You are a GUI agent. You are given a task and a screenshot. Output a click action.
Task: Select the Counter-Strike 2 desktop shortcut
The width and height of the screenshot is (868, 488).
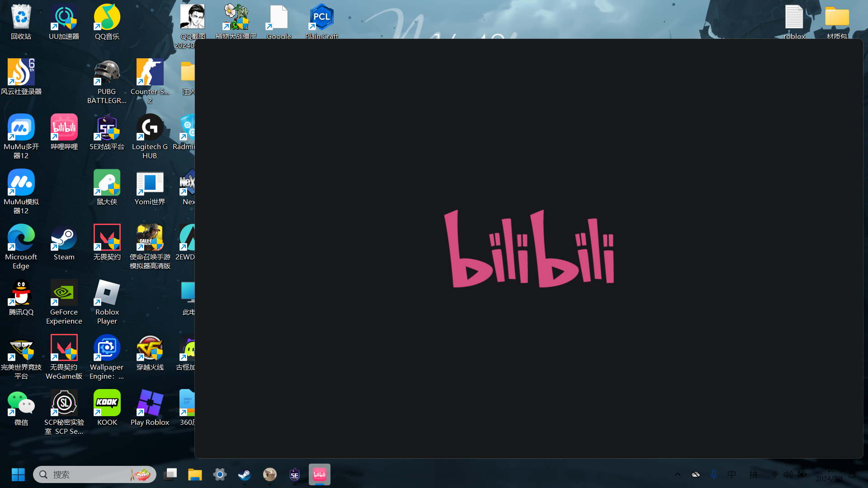(x=150, y=81)
